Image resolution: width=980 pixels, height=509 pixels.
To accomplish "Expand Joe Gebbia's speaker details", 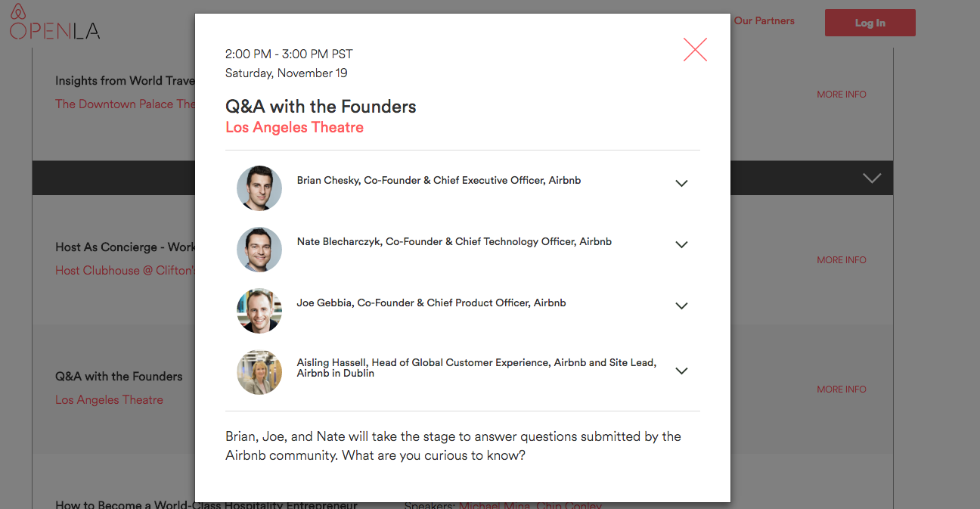I will point(681,306).
